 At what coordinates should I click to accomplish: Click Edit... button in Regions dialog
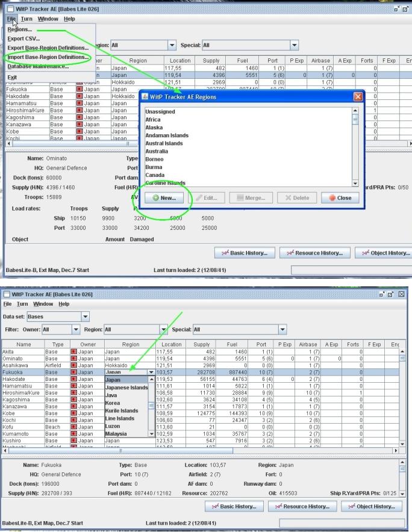click(207, 198)
